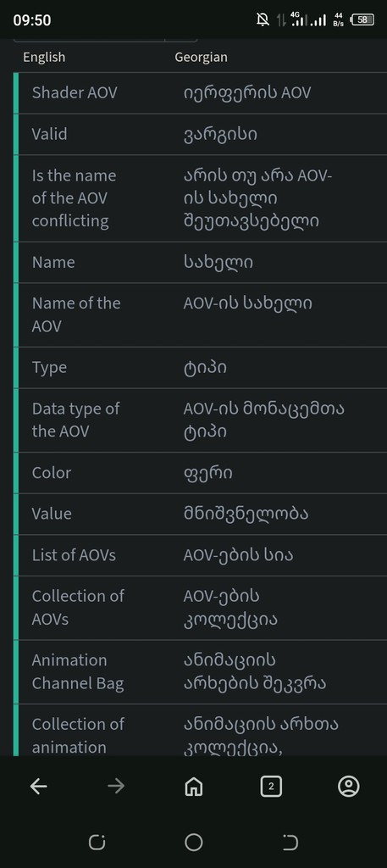387x868 pixels.
Task: Click the Valid translation row
Action: pos(200,134)
